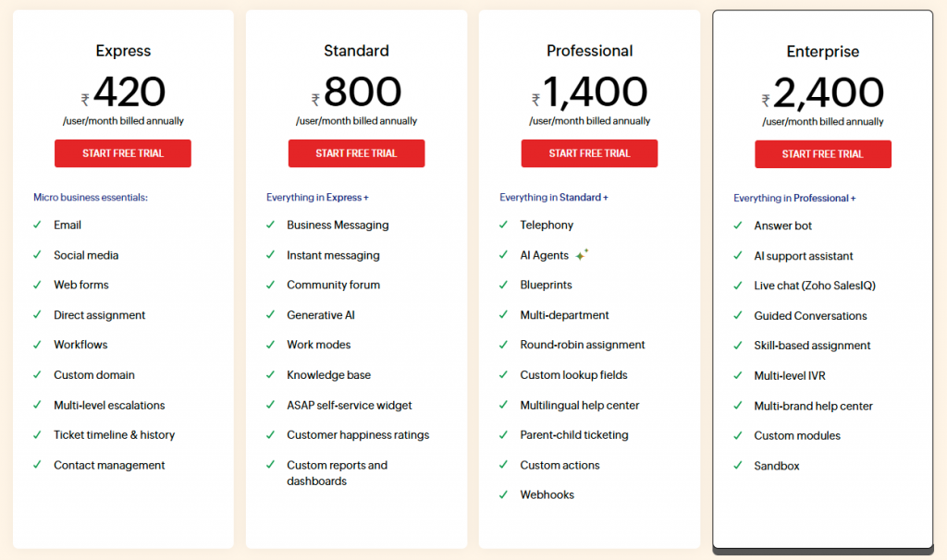This screenshot has width=947, height=560.
Task: Select the Enterprise plan card
Action: tap(822, 517)
